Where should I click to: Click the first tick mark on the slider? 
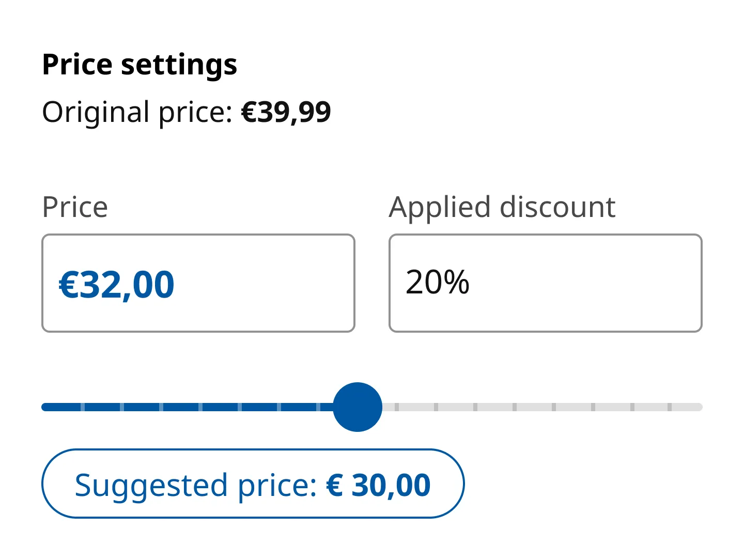(83, 407)
